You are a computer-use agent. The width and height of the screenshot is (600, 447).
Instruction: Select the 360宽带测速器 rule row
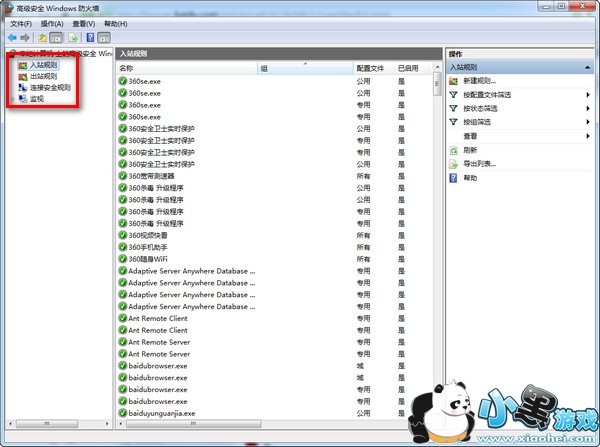click(x=274, y=176)
